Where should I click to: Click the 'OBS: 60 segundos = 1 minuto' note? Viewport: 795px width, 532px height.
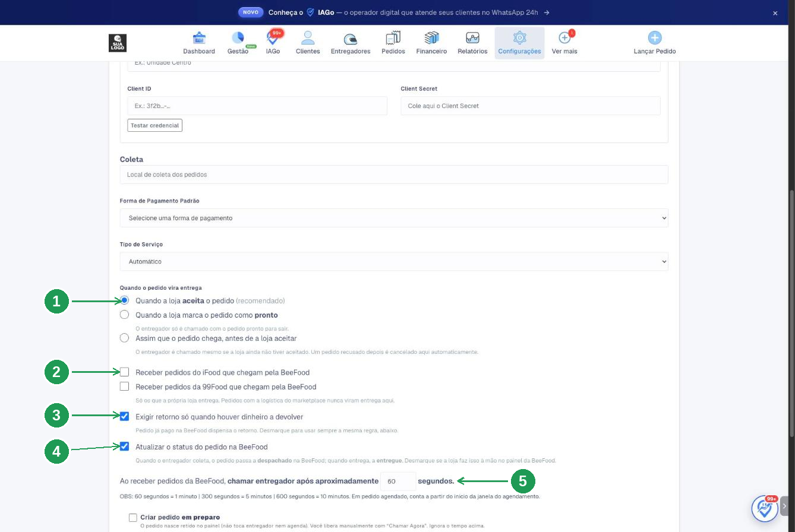tap(330, 496)
